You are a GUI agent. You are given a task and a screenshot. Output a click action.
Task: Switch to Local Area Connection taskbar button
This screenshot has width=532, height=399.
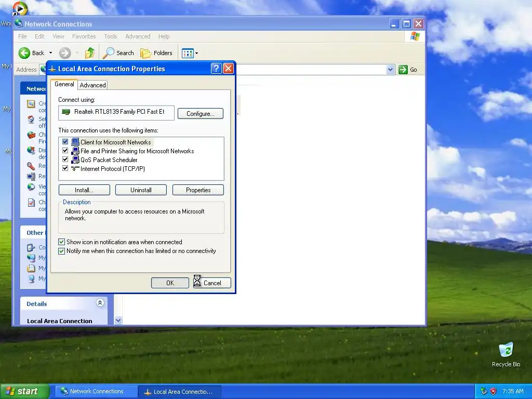180,392
